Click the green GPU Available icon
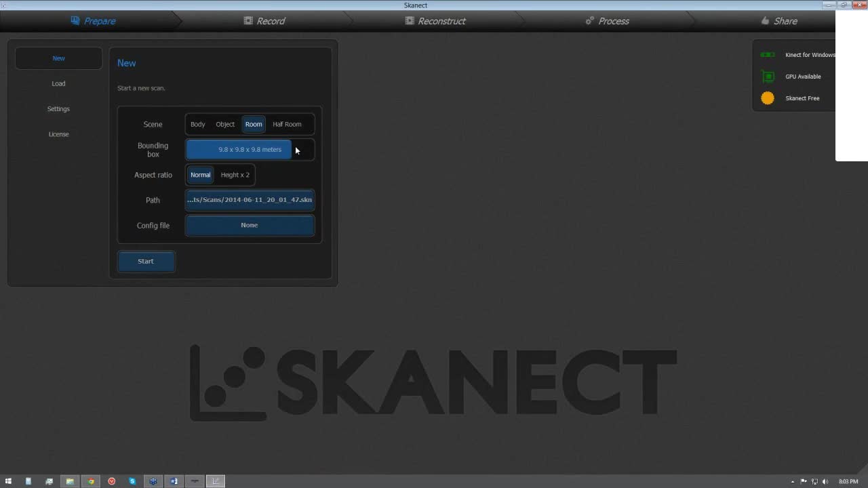The height and width of the screenshot is (488, 868). [768, 77]
